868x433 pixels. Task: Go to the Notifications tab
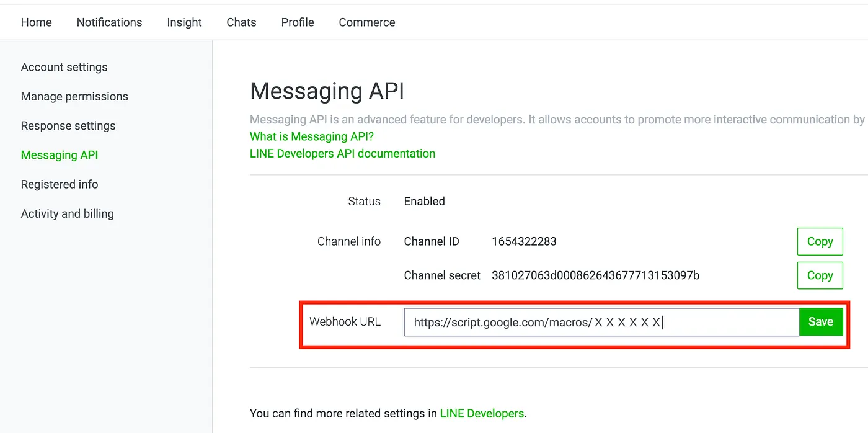coord(109,22)
